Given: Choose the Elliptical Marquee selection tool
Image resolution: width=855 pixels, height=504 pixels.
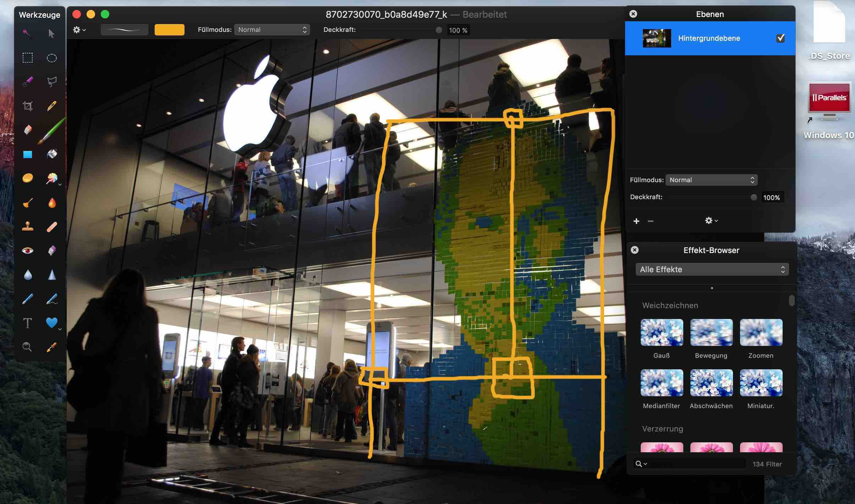Looking at the screenshot, I should pos(51,58).
